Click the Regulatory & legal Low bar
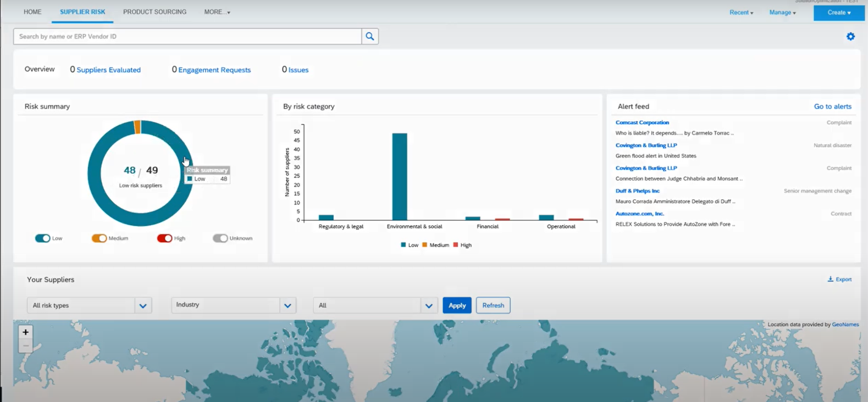Viewport: 868px width, 402px height. 326,218
